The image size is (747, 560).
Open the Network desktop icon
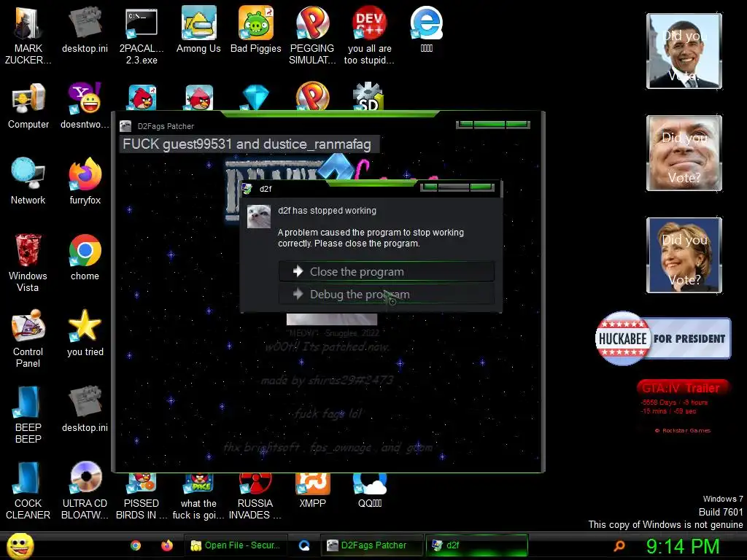click(x=28, y=182)
